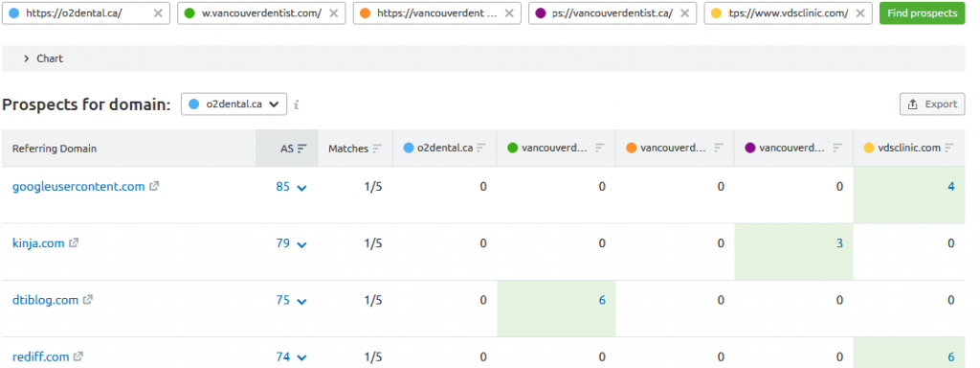
Task: Sort by the Matches column
Action: pos(377,149)
